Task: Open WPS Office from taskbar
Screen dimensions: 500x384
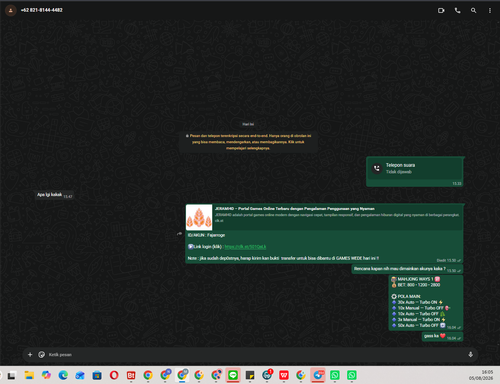Action: 284,376
